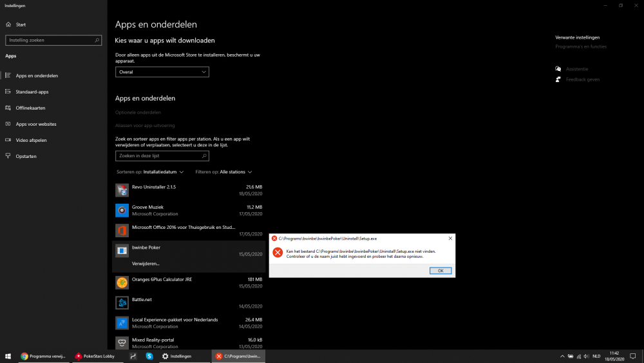Switch to Chrome Programma verwijderen taskbar item

tap(43, 357)
